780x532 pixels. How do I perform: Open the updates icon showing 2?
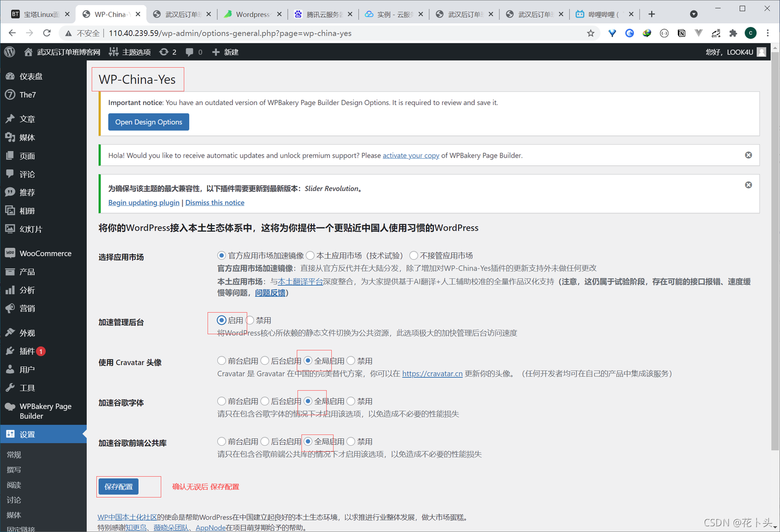tap(167, 52)
